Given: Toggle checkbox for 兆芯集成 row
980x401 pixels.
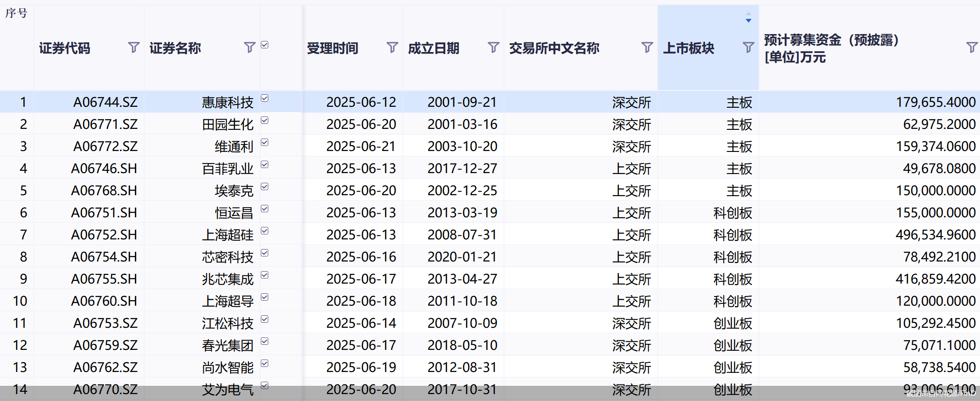Looking at the screenshot, I should [x=265, y=275].
